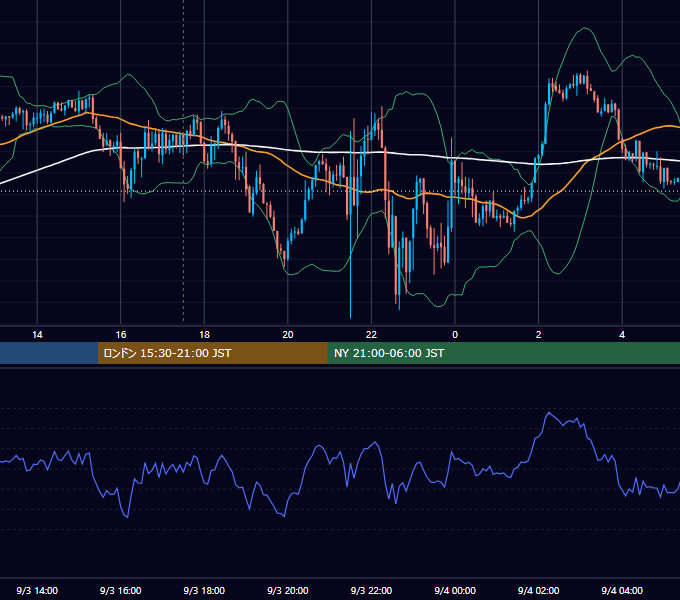680x600 pixels.
Task: Click the 9/4 02:00 date label
Action: [x=539, y=590]
